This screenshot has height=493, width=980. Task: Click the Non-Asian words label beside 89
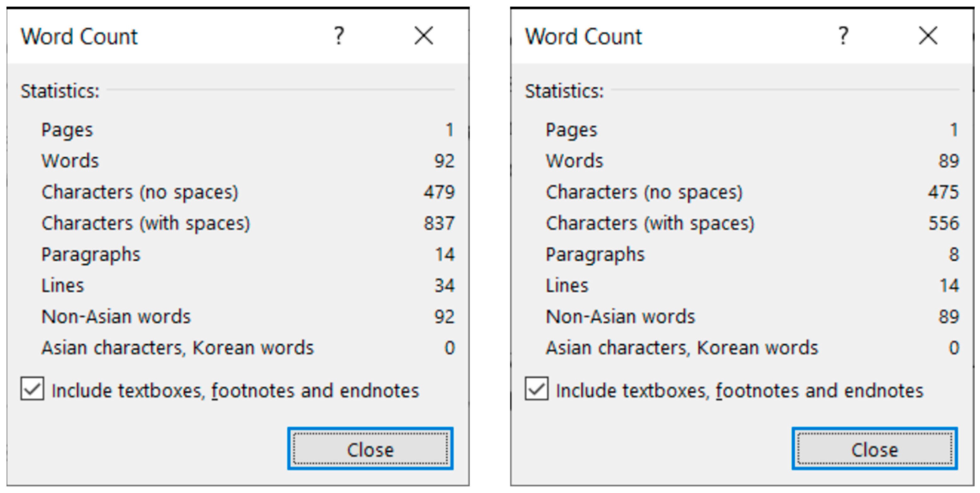[x=620, y=317]
